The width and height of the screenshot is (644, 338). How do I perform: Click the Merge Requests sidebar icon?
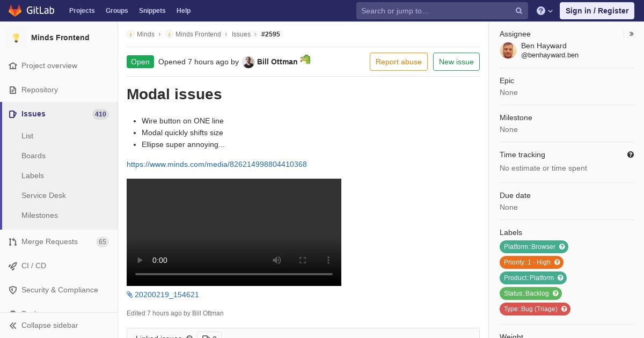click(13, 242)
